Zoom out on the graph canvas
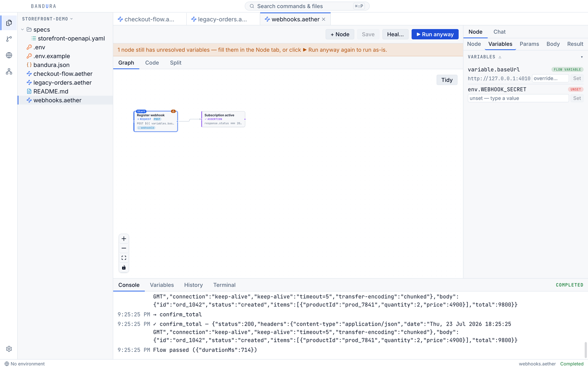This screenshot has height=368, width=588. click(x=124, y=248)
